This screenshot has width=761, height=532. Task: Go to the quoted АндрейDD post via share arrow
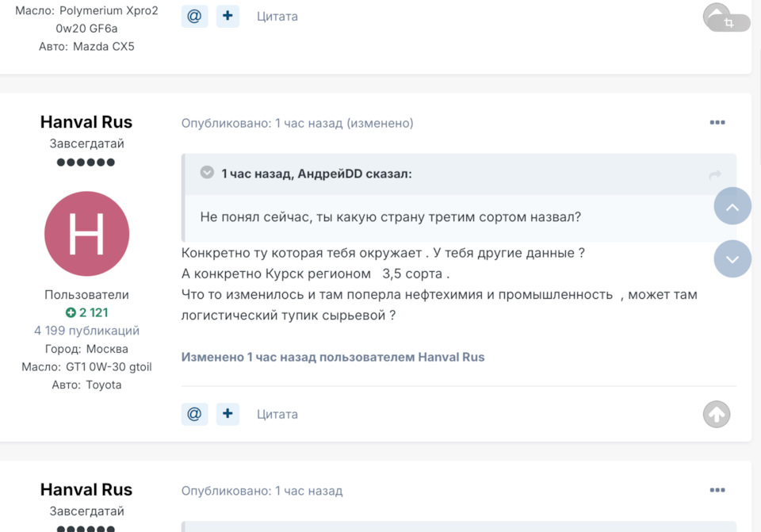(715, 174)
